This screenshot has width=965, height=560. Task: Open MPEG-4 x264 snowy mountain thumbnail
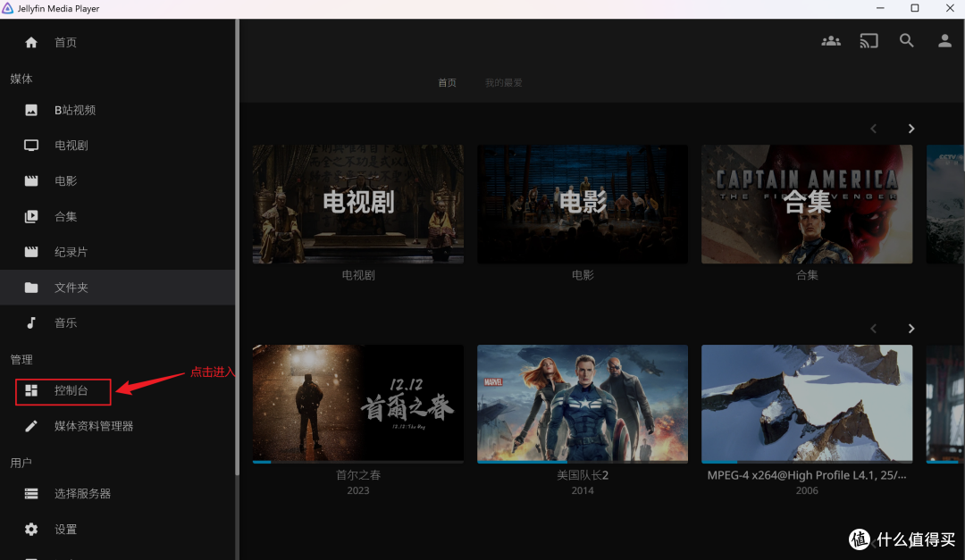coord(807,403)
